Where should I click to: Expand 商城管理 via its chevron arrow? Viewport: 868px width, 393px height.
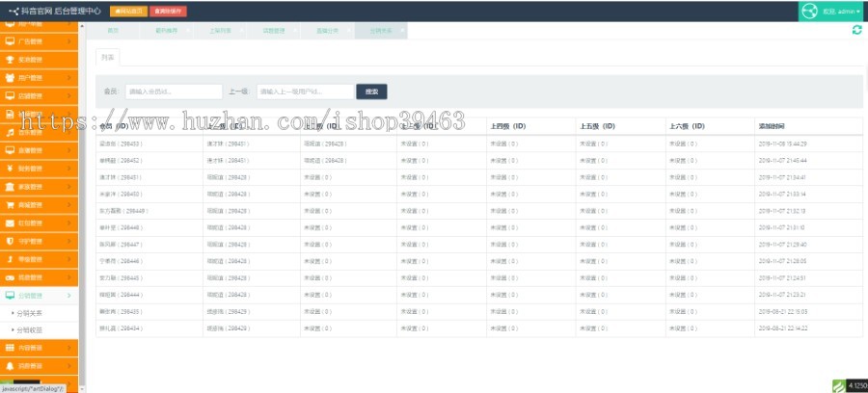[x=68, y=205]
